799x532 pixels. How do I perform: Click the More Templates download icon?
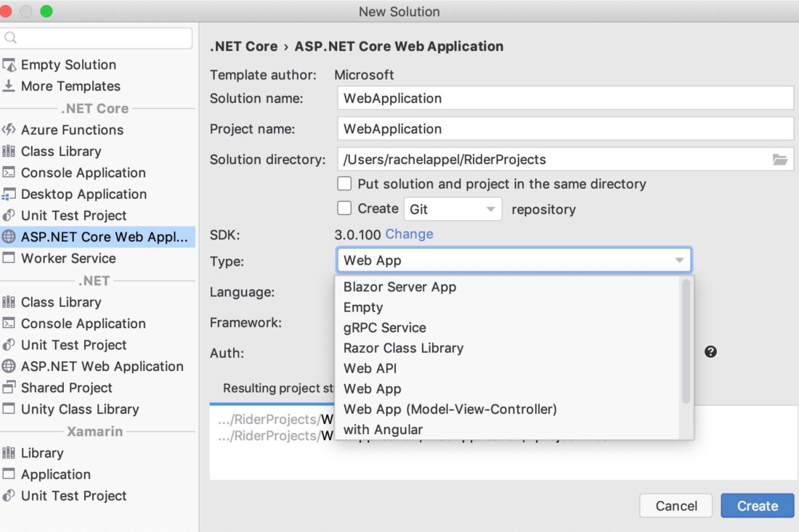(x=9, y=86)
